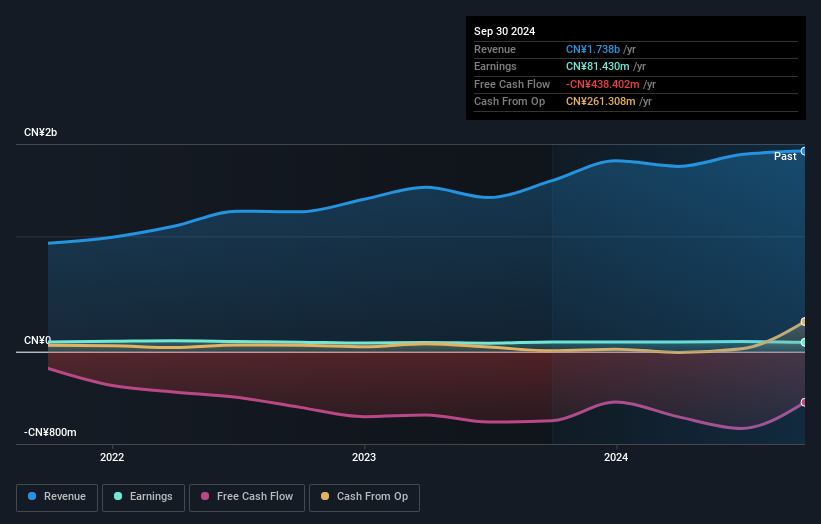Image resolution: width=821 pixels, height=524 pixels.
Task: Click the Revenue endpoint marker on the blue line
Action: coord(804,151)
